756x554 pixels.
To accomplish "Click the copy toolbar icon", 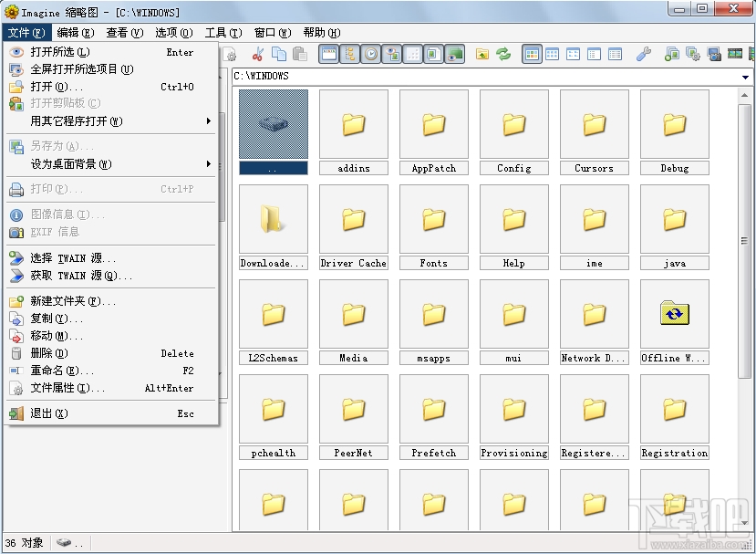I will (279, 54).
